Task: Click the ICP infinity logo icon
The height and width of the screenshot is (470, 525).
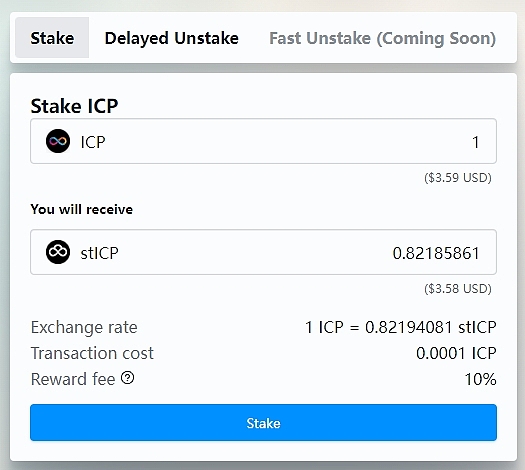Action: [58, 141]
